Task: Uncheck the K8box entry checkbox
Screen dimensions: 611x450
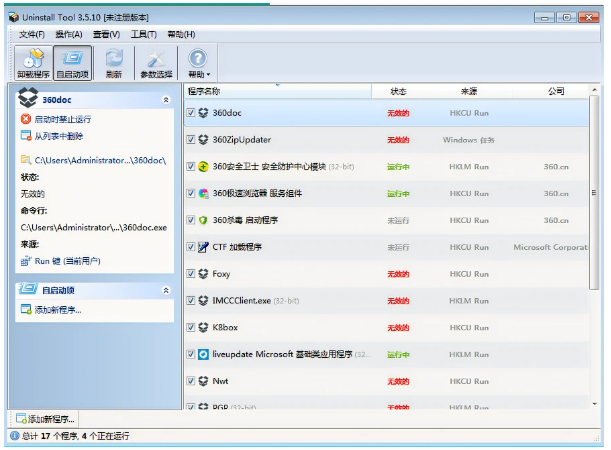Action: [x=191, y=328]
